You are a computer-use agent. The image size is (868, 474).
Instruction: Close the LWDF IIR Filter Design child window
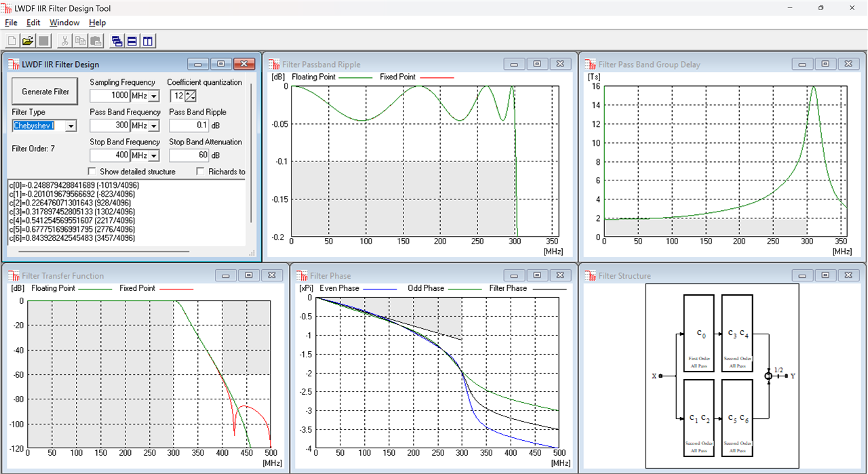click(243, 64)
